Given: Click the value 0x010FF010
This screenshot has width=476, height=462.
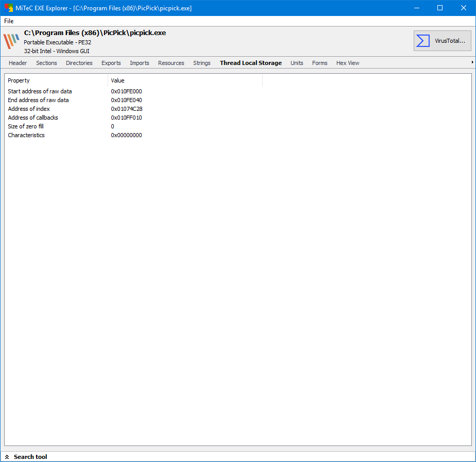Looking at the screenshot, I should click(x=126, y=118).
